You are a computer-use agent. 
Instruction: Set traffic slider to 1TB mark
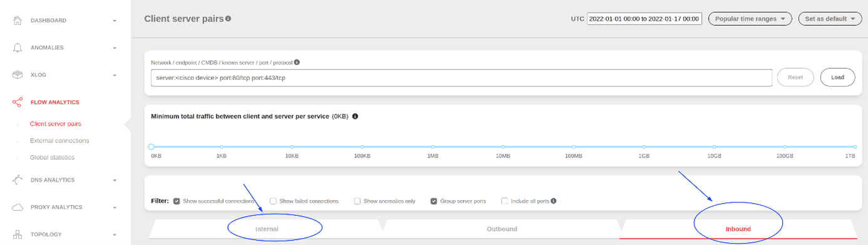(855, 147)
